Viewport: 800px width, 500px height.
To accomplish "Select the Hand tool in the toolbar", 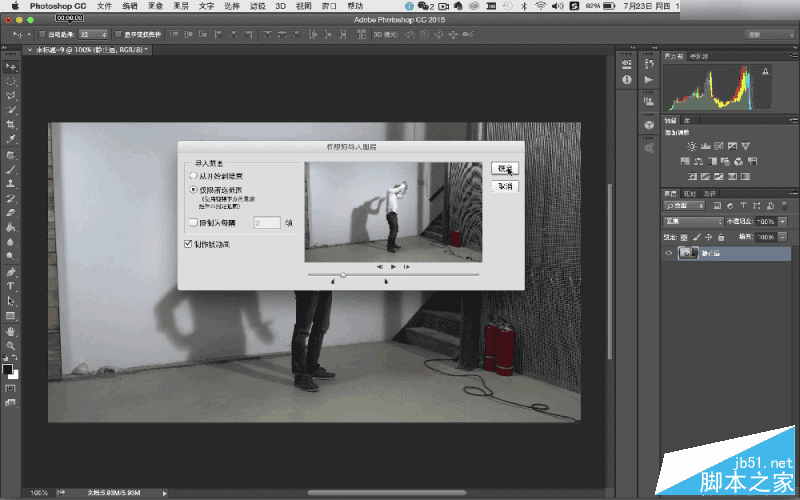I will (x=11, y=330).
